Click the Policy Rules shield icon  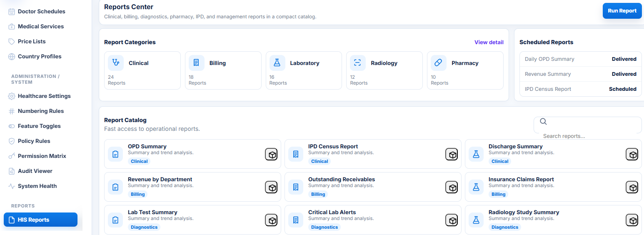pyautogui.click(x=12, y=141)
